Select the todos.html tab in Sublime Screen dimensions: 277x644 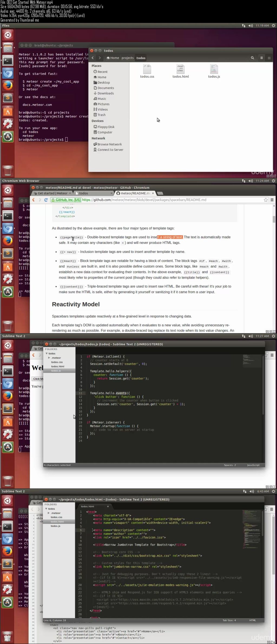tap(95, 506)
